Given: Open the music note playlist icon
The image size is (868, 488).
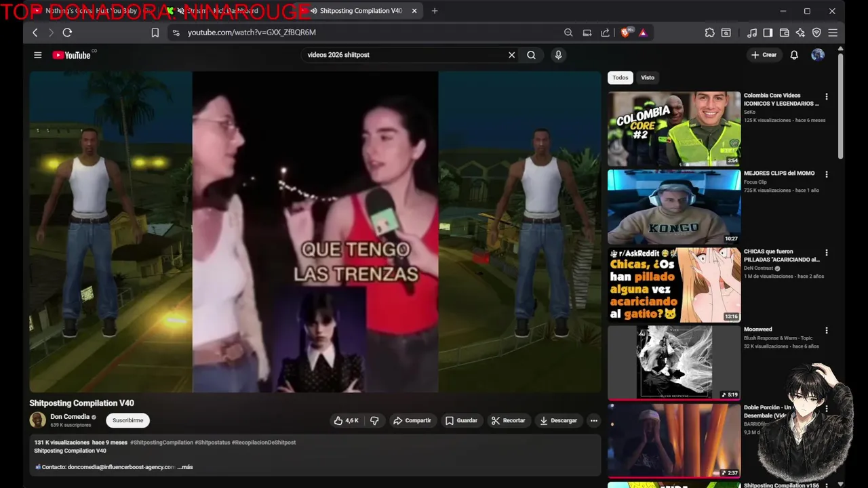Looking at the screenshot, I should 751,33.
